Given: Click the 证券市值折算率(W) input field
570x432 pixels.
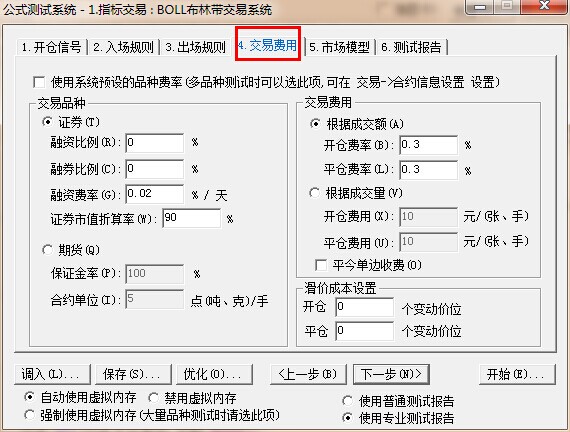Looking at the screenshot, I should 192,218.
